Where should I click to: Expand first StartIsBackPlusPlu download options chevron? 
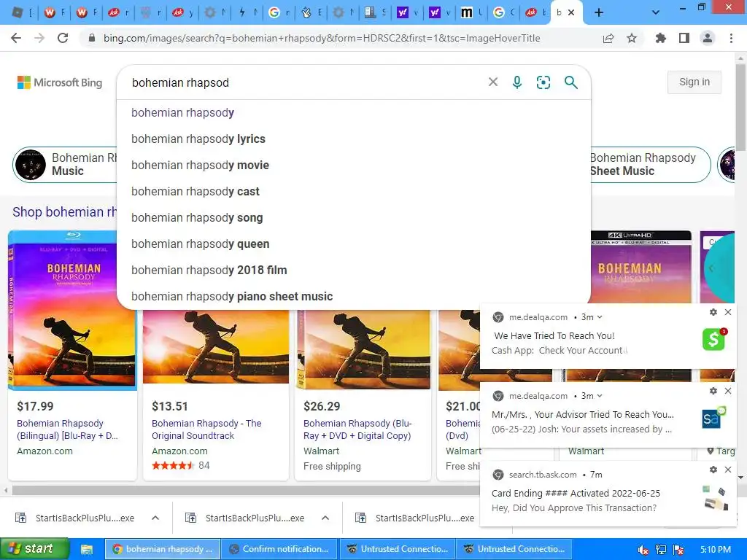(x=155, y=518)
